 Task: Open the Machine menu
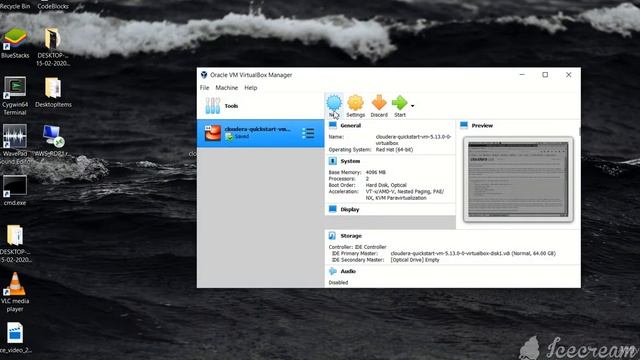[227, 88]
